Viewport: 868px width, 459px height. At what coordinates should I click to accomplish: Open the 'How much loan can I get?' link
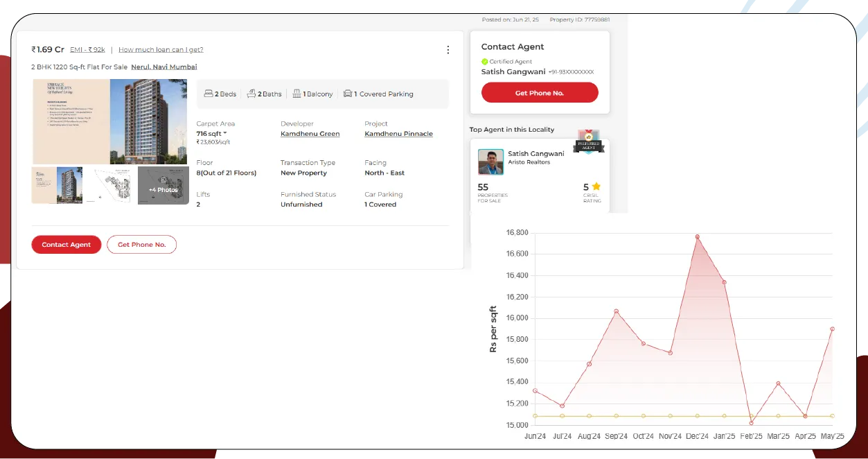161,50
